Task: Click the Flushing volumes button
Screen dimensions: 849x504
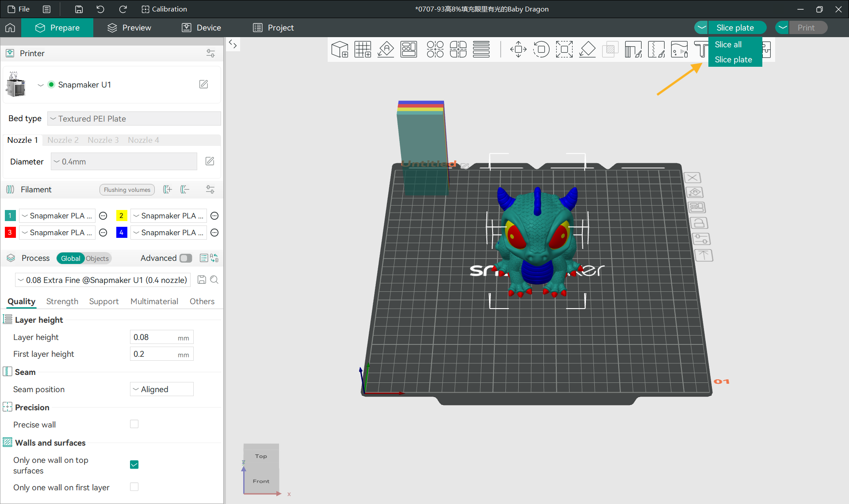Action: pos(127,190)
